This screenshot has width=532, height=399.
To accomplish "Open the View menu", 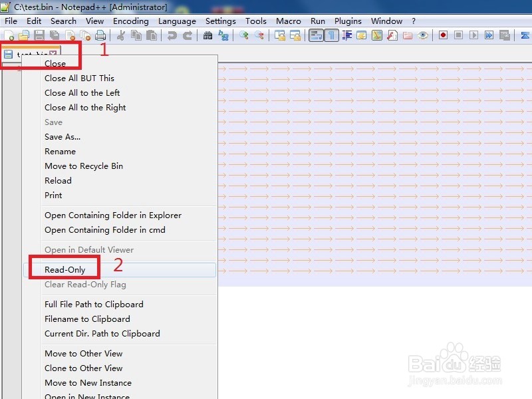I will (x=94, y=21).
